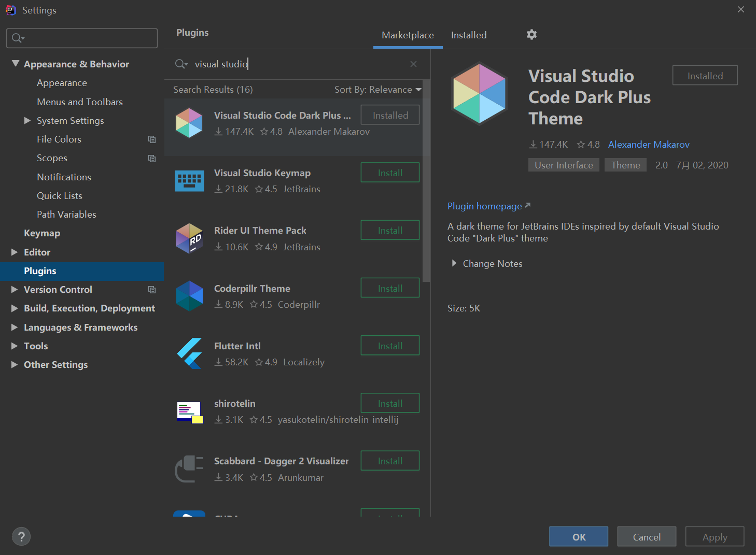Click the plugin list scrollbar
Viewport: 756px width, 555px height.
click(x=426, y=181)
